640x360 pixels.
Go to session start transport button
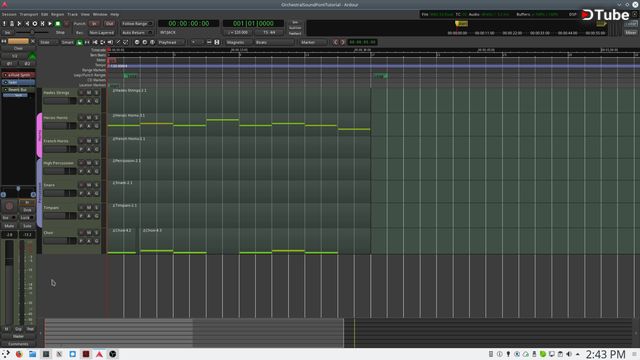19,24
